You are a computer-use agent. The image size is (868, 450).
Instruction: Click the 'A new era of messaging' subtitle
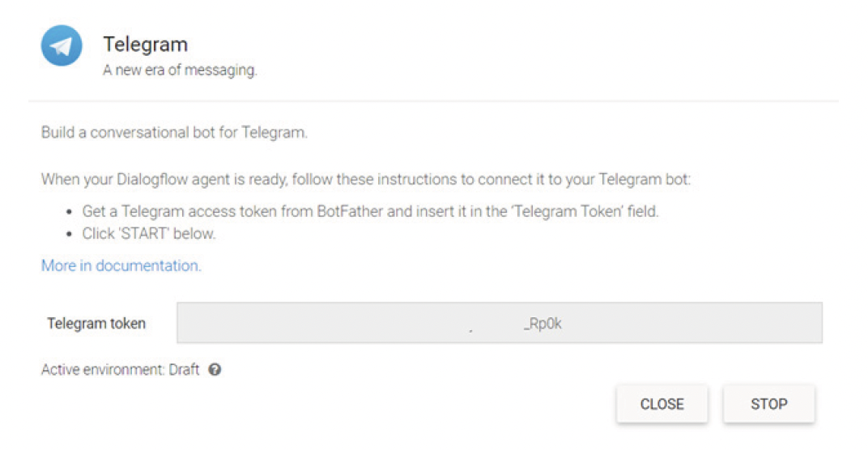click(180, 70)
